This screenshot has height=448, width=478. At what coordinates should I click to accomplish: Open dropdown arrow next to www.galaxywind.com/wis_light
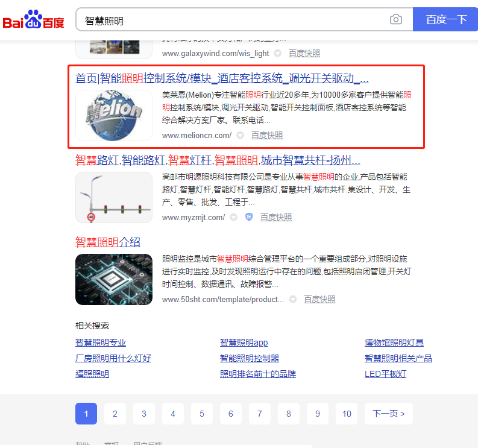point(277,54)
